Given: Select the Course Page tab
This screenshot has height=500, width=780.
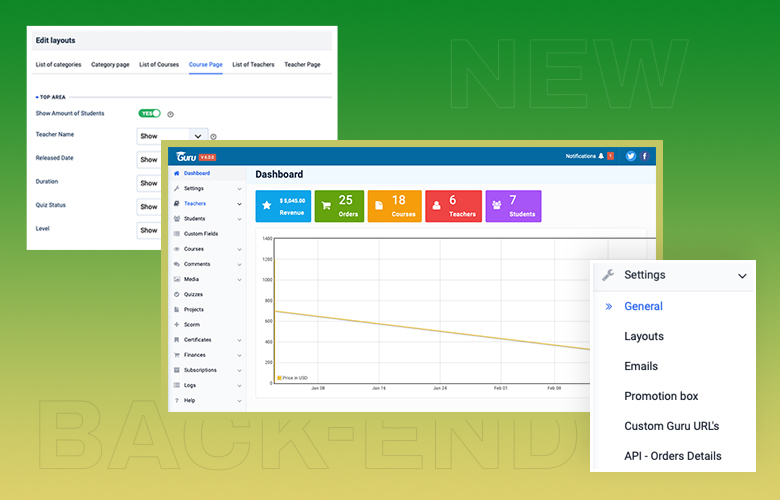Looking at the screenshot, I should pyautogui.click(x=205, y=65).
